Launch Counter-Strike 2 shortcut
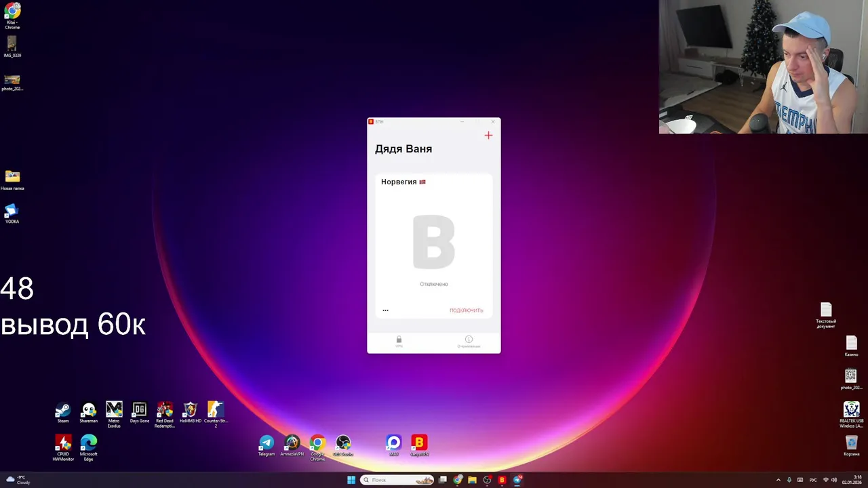 coord(216,414)
